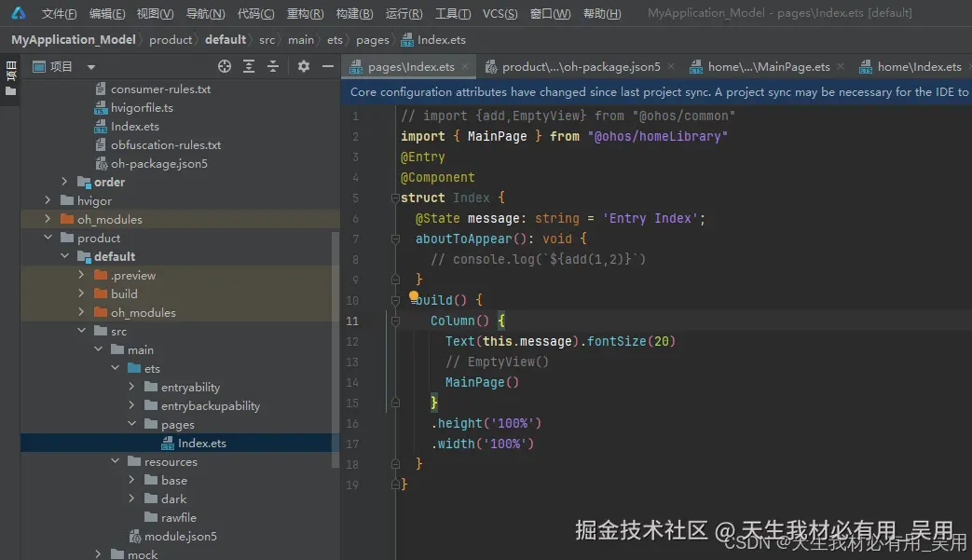Toggle fold marker on aboutToAppear line
The image size is (972, 560).
point(395,239)
